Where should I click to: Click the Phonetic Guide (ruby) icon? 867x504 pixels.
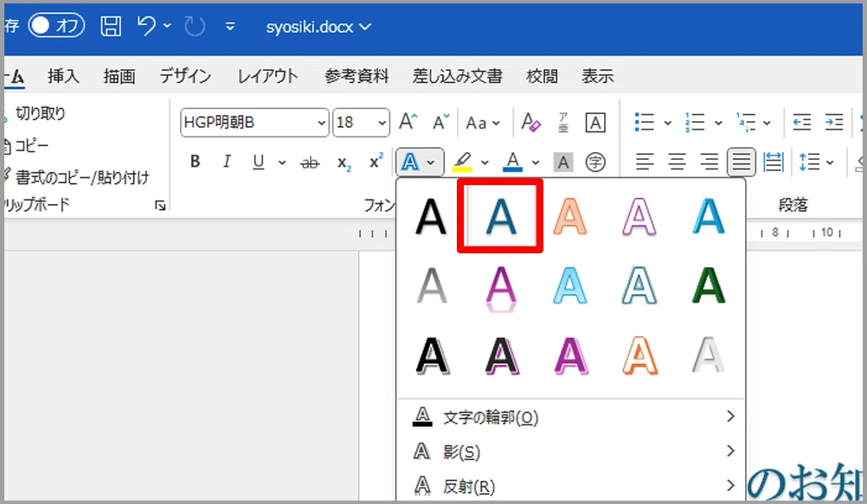(563, 123)
